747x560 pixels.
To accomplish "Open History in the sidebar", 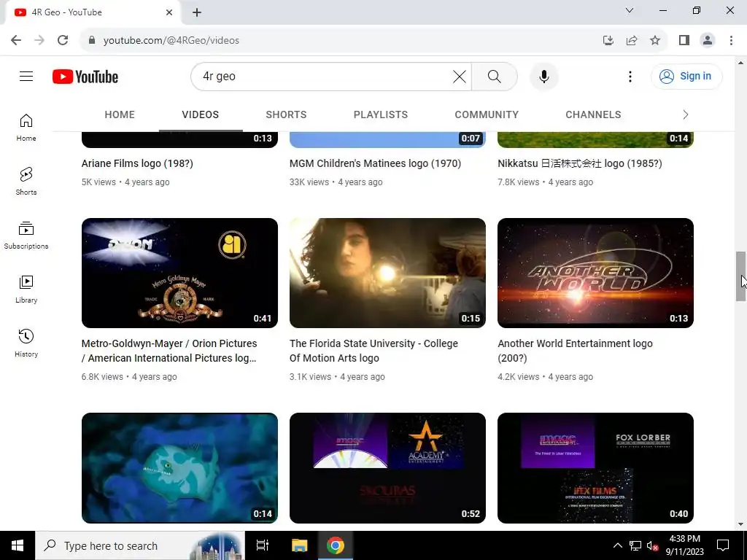I will click(26, 343).
